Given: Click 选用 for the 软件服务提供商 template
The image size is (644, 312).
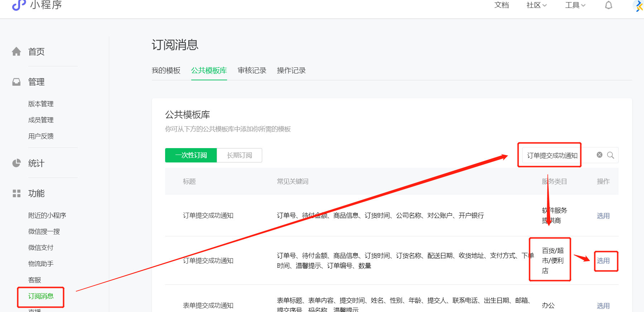Looking at the screenshot, I should point(603,216).
